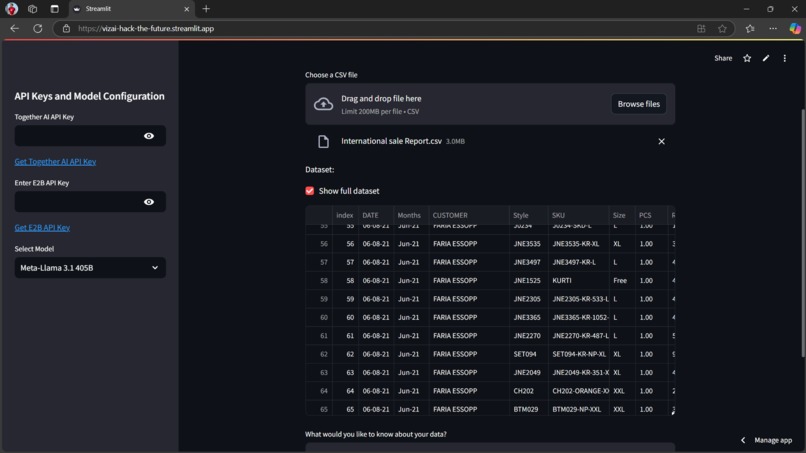806x453 pixels.
Task: Sort by the Months column header
Action: point(411,215)
